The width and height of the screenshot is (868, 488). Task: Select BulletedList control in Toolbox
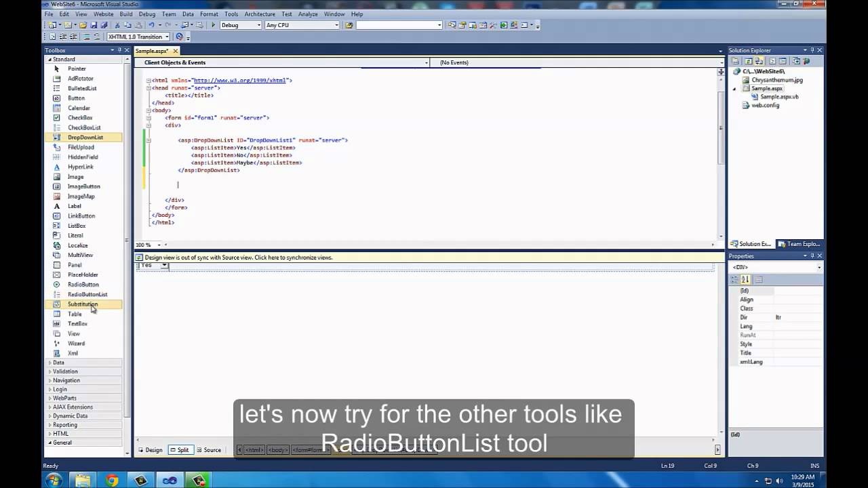[x=82, y=88]
